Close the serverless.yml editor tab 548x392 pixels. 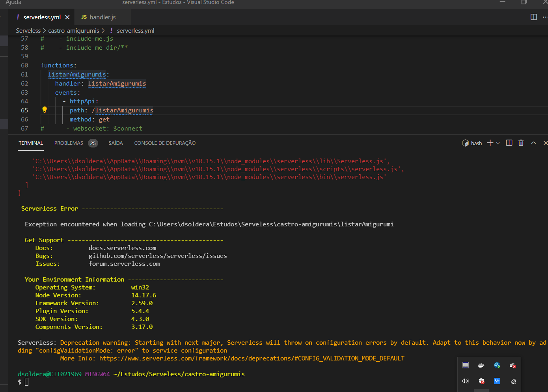[x=67, y=17]
